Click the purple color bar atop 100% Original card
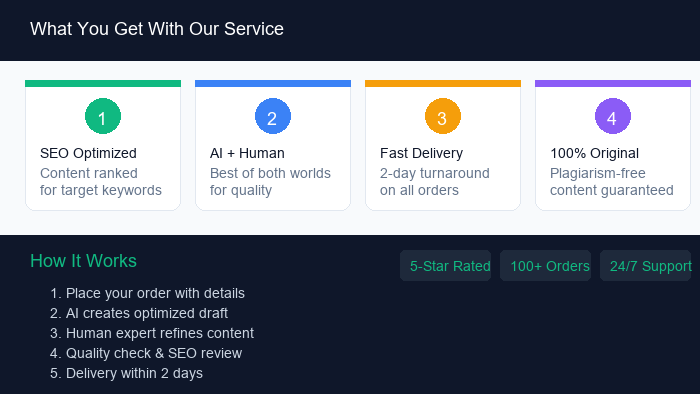 point(613,83)
